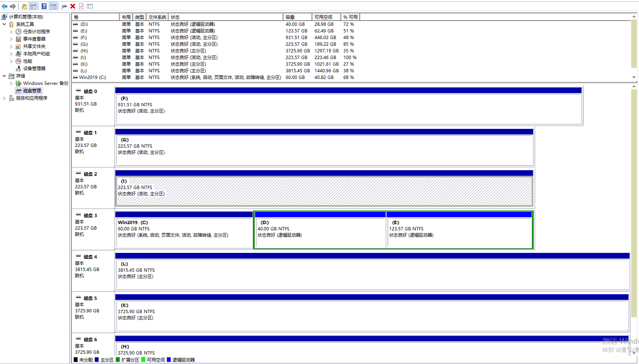Click the properties checkmark page icon

pos(81,6)
